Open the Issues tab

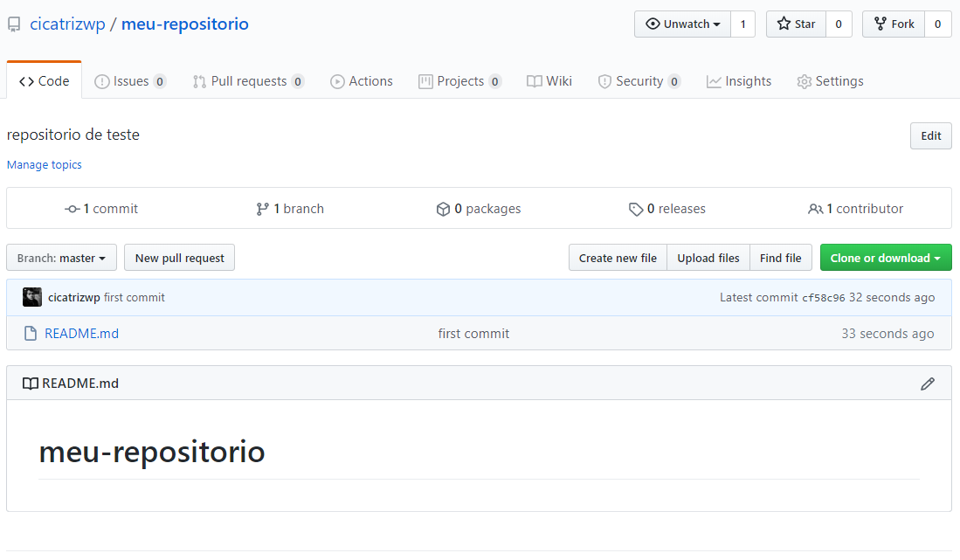pos(130,81)
